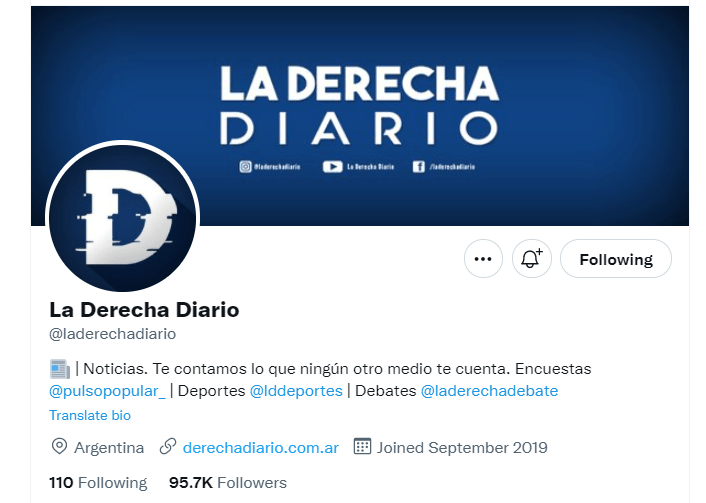This screenshot has width=706, height=503.
Task: Click the newspaper emoji in the bio
Action: [59, 369]
